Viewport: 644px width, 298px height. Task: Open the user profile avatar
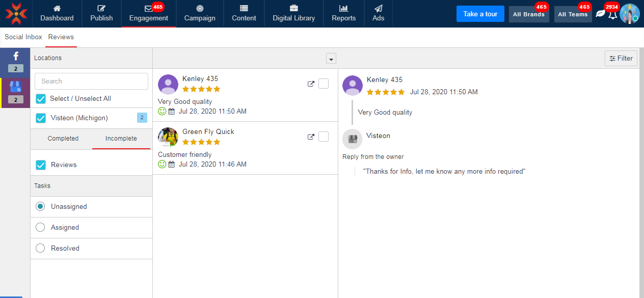tap(629, 14)
